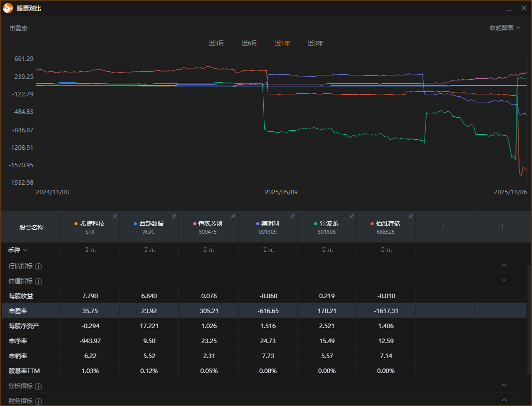
Task: Remove 希捷科技 STX from comparison
Action: pyautogui.click(x=115, y=216)
